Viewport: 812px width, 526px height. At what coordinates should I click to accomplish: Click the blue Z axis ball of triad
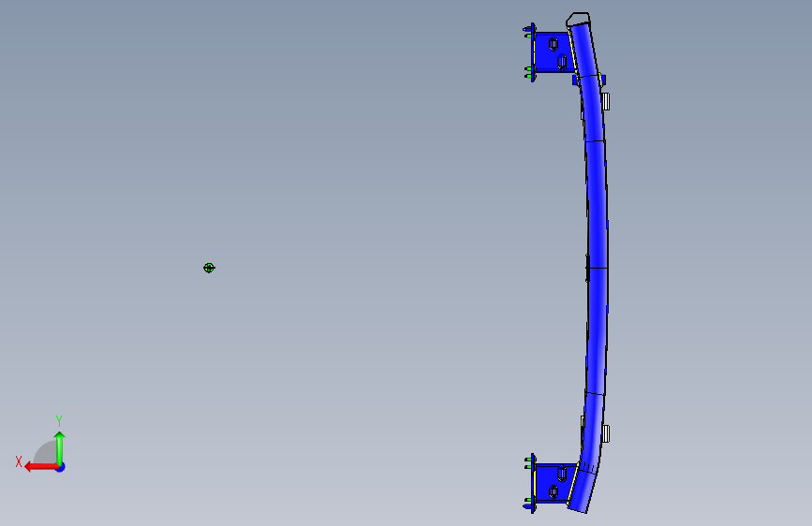pyautogui.click(x=61, y=467)
